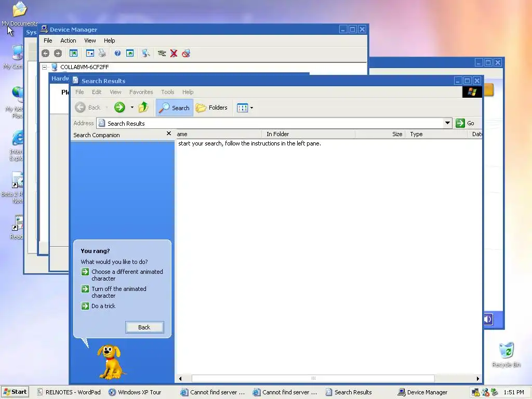The height and width of the screenshot is (399, 532).
Task: Click the Start button
Action: coord(15,392)
